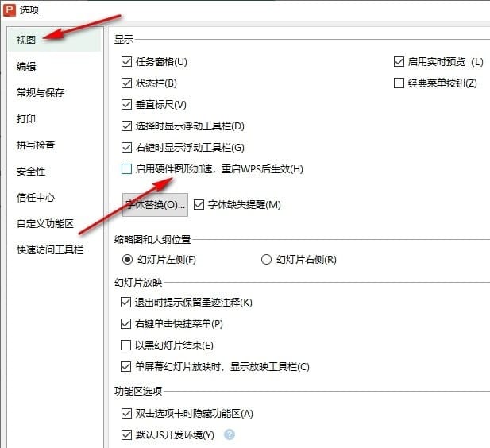Click the 功能区选项 section heading
This screenshot has height=448, width=490.
coord(138,391)
